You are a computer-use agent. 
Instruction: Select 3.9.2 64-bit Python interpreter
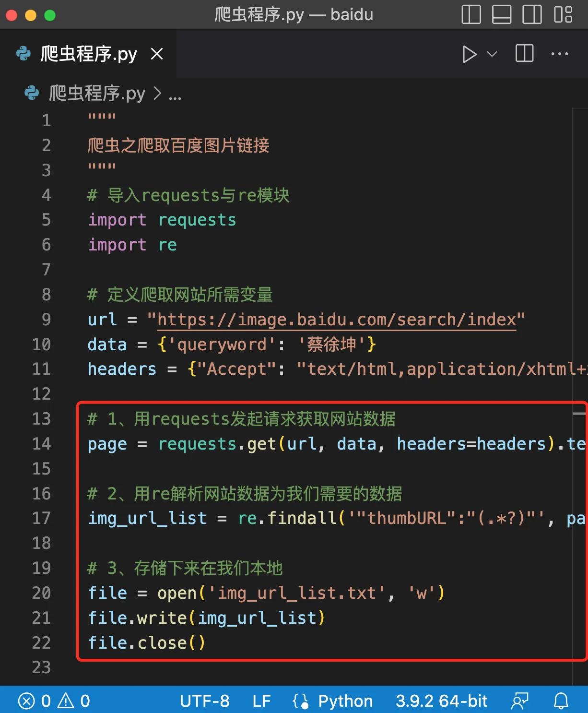click(441, 701)
